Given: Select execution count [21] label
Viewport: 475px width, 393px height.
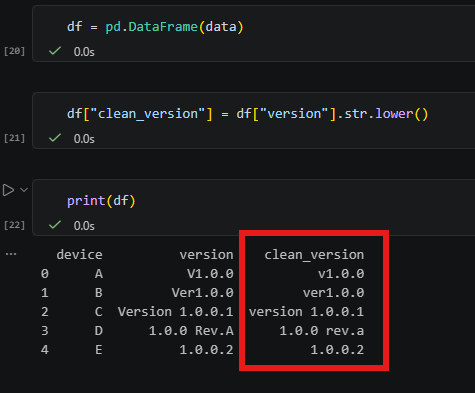Looking at the screenshot, I should [x=14, y=138].
